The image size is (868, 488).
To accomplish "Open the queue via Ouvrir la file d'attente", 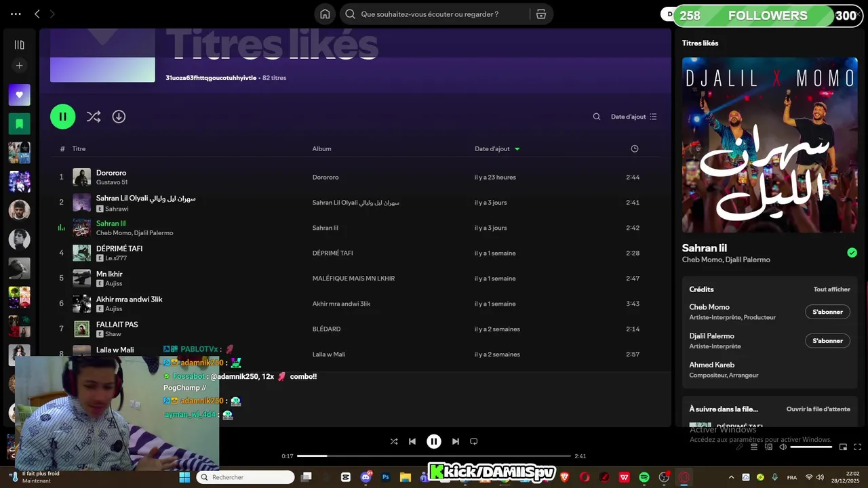I will pos(818,409).
